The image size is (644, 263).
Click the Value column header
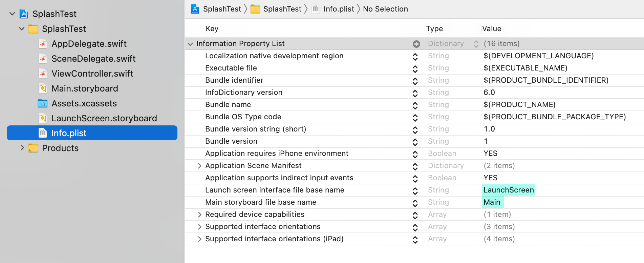pos(492,29)
